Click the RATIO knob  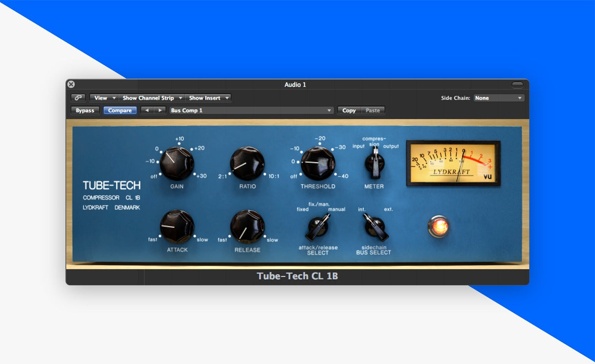tap(247, 163)
